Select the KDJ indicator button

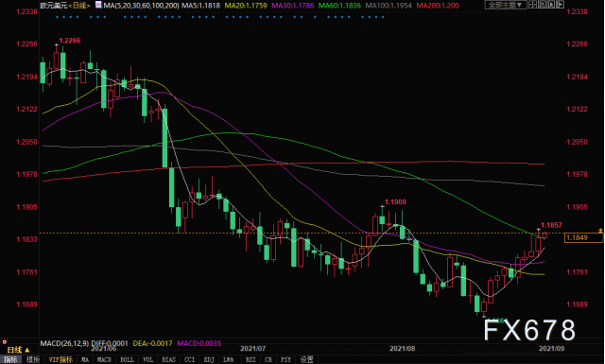coord(209,360)
